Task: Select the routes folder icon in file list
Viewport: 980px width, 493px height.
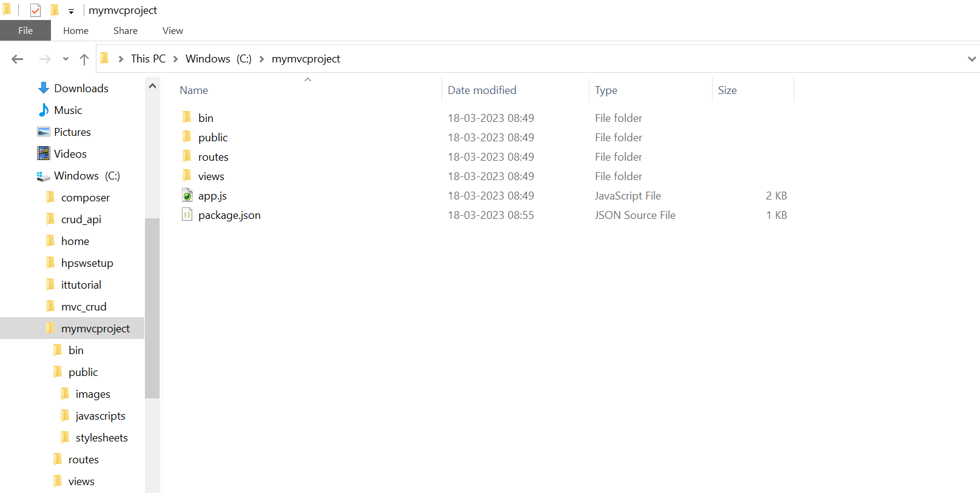Action: pyautogui.click(x=187, y=156)
